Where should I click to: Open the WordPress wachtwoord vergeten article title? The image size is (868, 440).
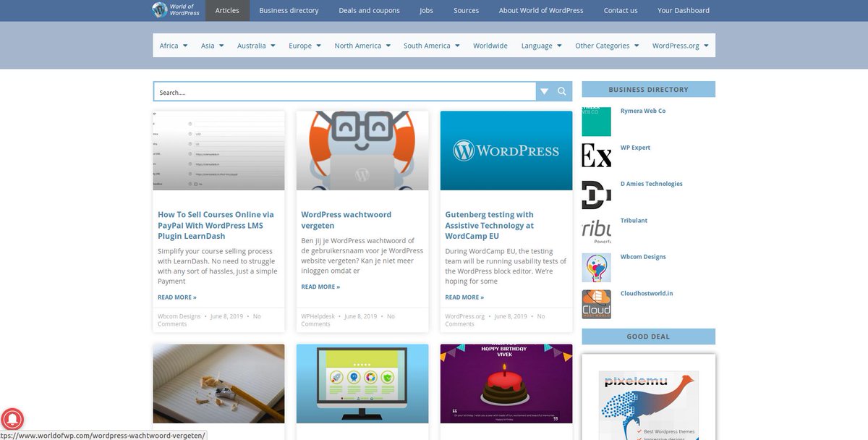[x=346, y=220]
